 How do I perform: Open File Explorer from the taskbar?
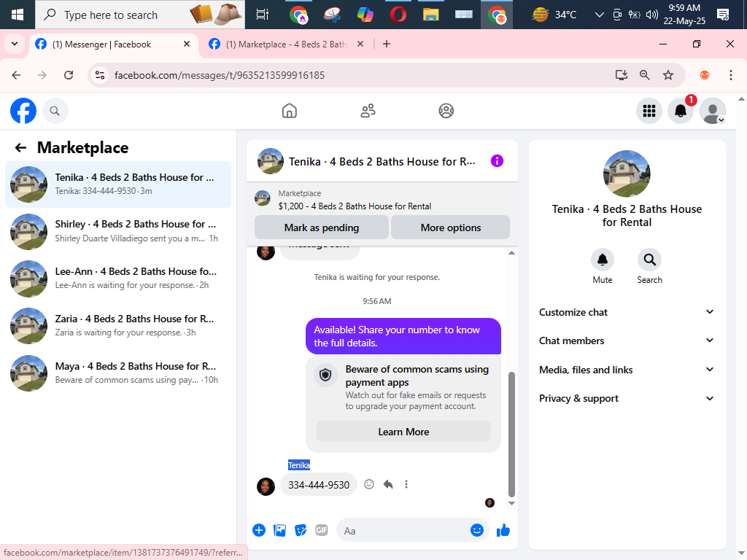click(x=430, y=15)
